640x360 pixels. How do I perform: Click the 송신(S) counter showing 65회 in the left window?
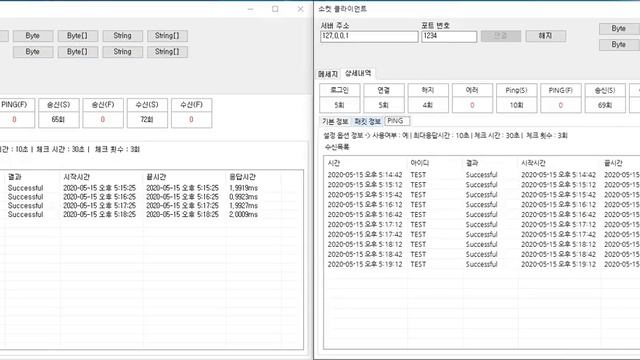[x=59, y=113]
